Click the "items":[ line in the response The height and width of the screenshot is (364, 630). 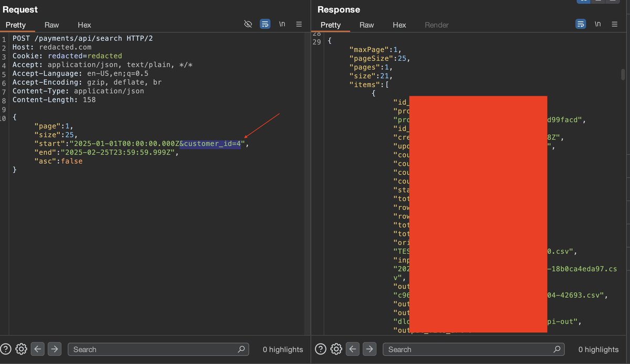[369, 84]
